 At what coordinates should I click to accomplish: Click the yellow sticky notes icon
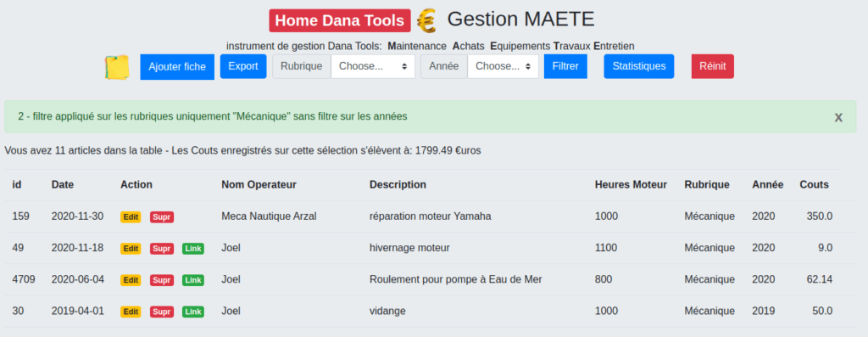117,67
